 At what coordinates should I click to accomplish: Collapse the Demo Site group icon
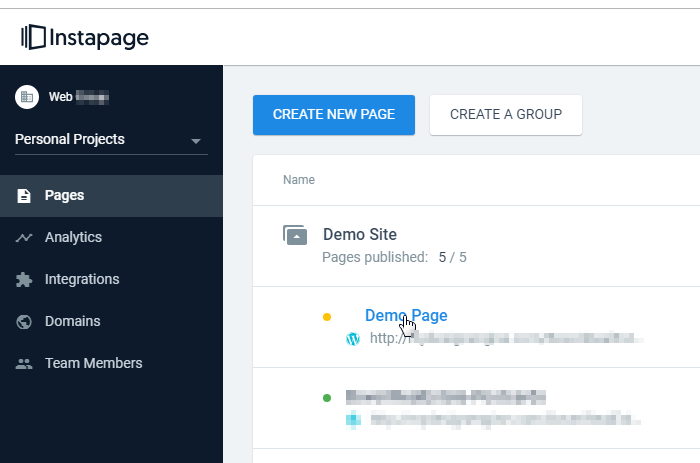coord(295,235)
